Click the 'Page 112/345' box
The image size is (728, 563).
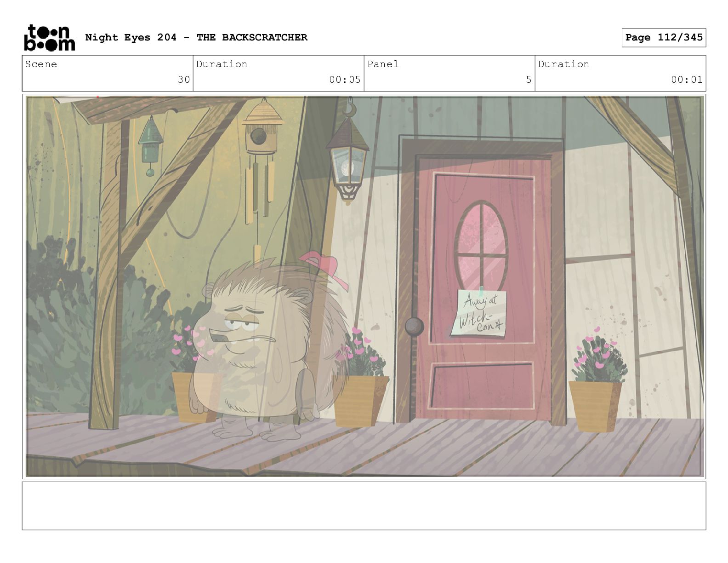coord(664,38)
